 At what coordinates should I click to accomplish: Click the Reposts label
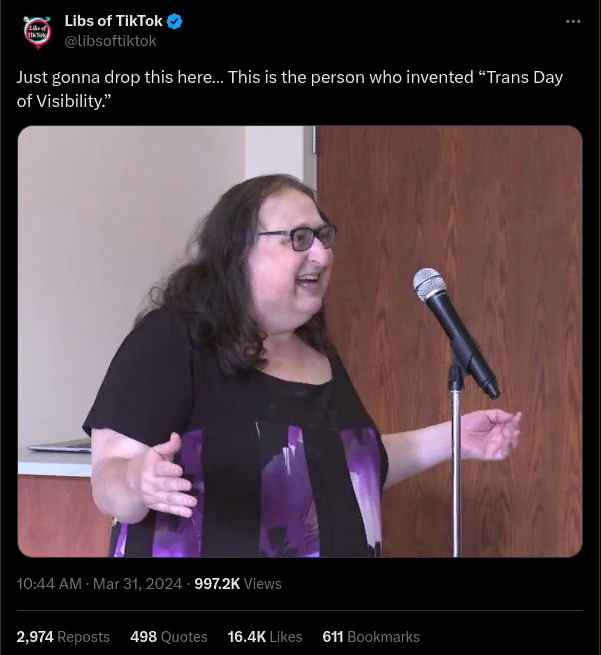point(84,637)
